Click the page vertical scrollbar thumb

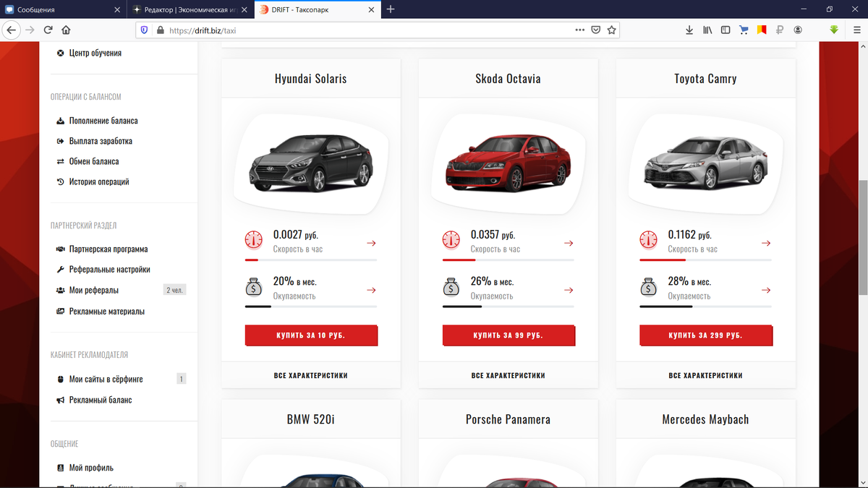coord(863,237)
